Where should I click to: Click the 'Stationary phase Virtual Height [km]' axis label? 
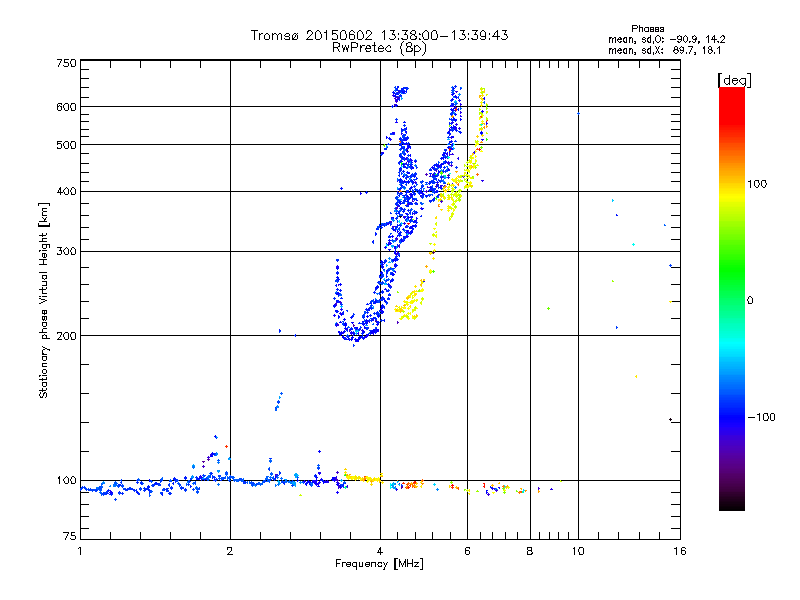point(44,300)
